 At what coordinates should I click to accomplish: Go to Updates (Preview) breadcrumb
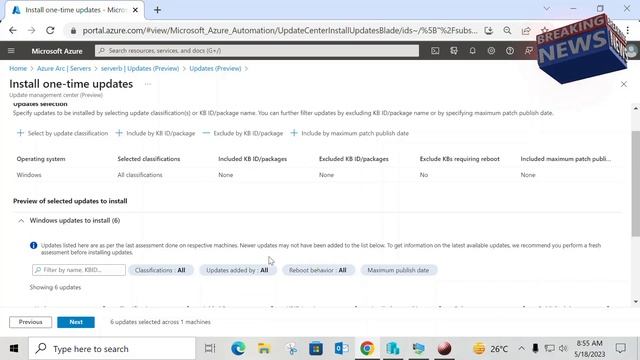[x=215, y=68]
